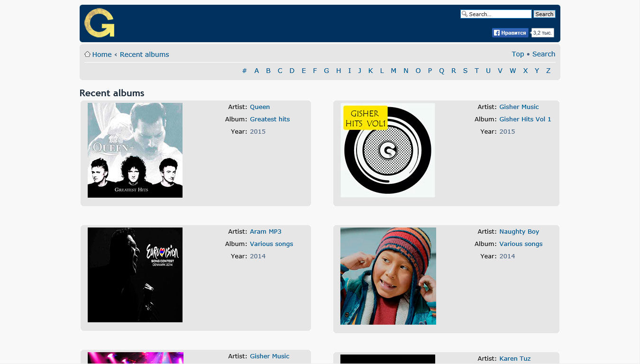Open the Top navigation link
The image size is (640, 364).
[x=518, y=54]
